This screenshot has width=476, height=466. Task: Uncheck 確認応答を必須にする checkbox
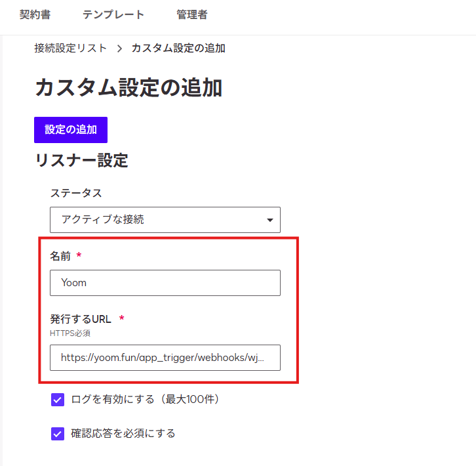pyautogui.click(x=58, y=433)
